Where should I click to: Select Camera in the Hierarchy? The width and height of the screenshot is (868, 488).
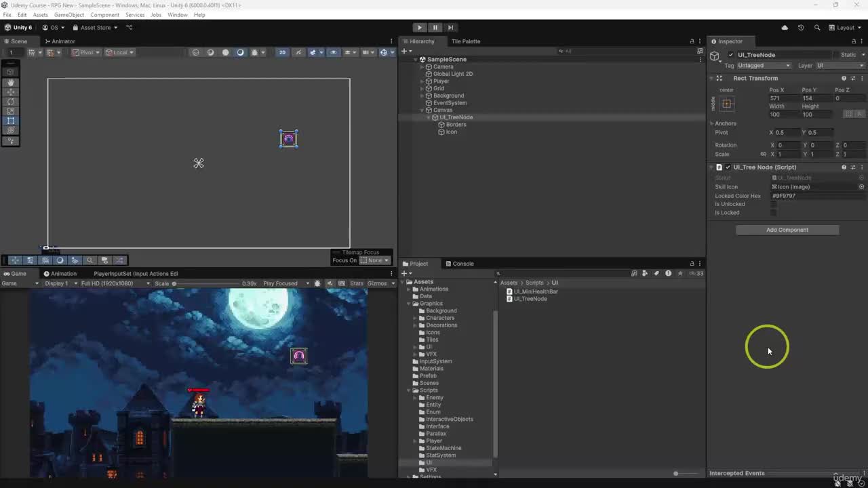pos(443,66)
